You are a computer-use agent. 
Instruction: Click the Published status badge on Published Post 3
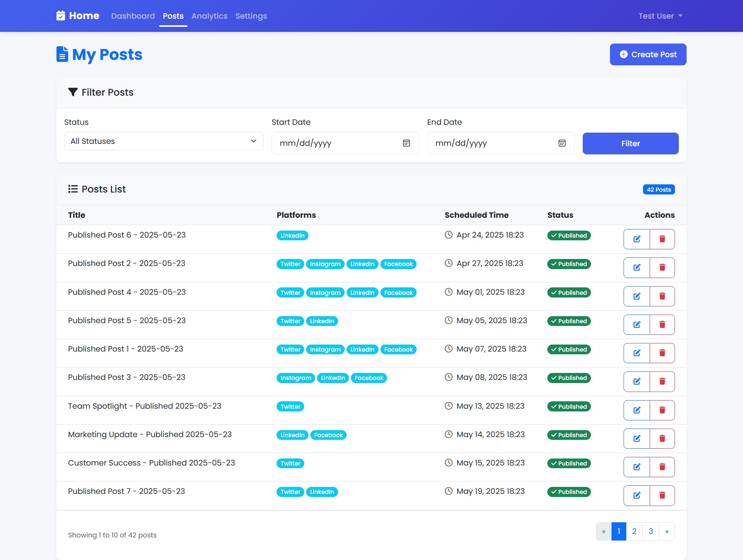[569, 378]
